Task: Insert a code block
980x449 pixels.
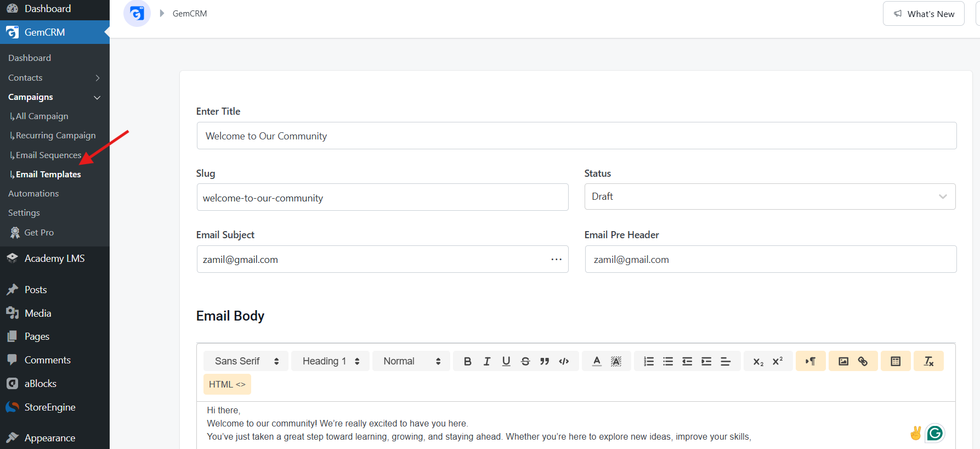Action: [564, 361]
